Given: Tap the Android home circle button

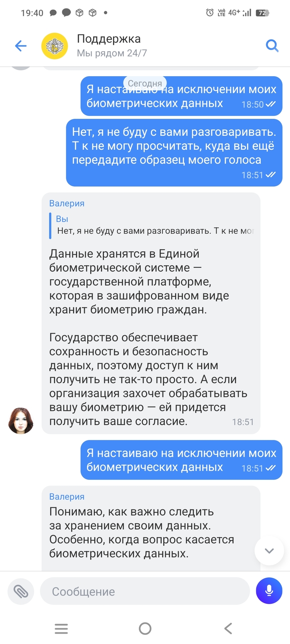Looking at the screenshot, I should coord(145,629).
